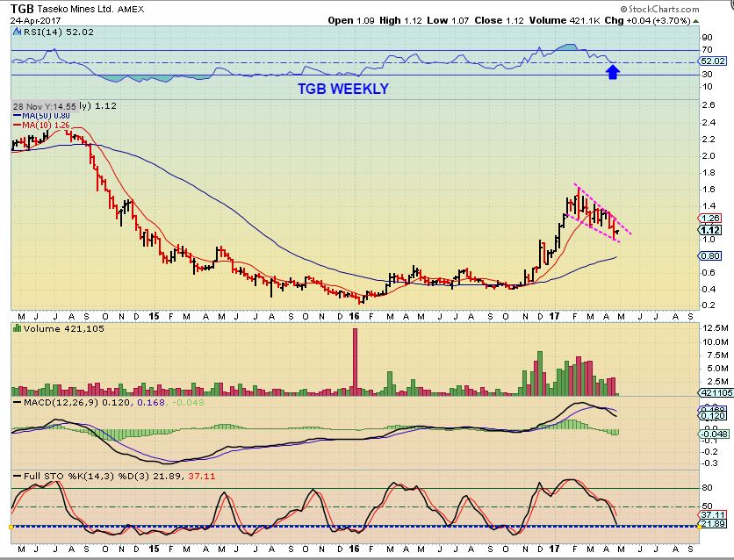Click the -0.048 MACD histogram value tag
Viewport: 734px width, 560px height.
click(714, 434)
